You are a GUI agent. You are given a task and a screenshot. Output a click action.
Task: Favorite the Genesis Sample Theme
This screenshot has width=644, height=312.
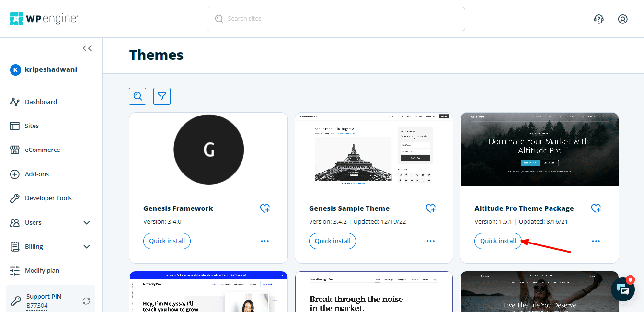click(x=430, y=208)
